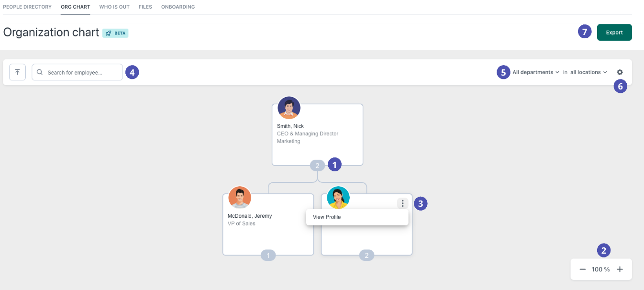Click the scroll-to-top arrow icon
Image resolution: width=644 pixels, height=290 pixels.
17,72
